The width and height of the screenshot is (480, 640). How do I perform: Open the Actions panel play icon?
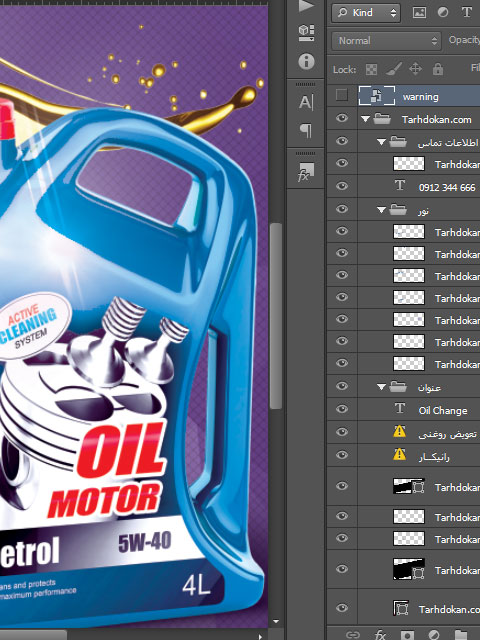pos(307,5)
